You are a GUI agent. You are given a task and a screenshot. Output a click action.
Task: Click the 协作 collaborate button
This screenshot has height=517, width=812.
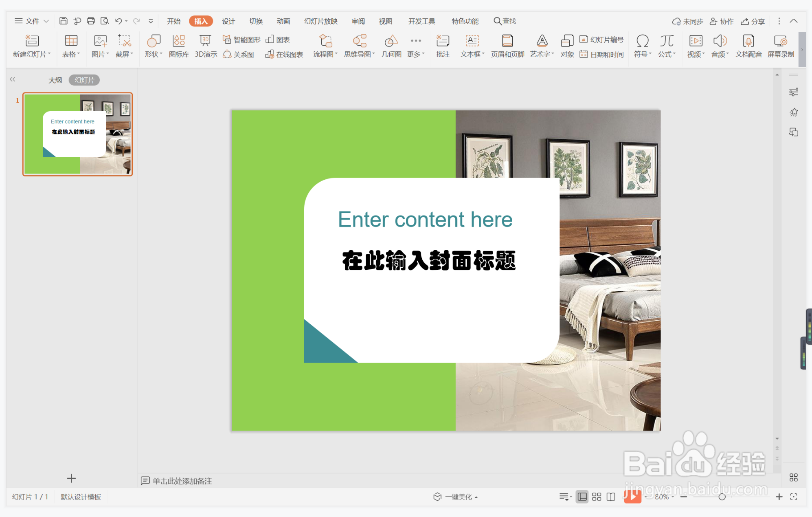(722, 21)
